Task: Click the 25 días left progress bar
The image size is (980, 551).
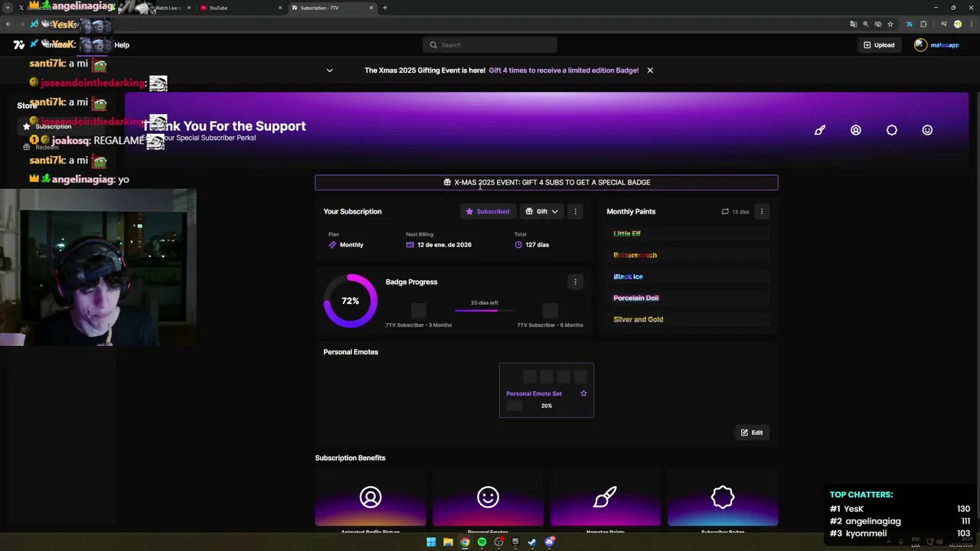Action: (x=484, y=310)
